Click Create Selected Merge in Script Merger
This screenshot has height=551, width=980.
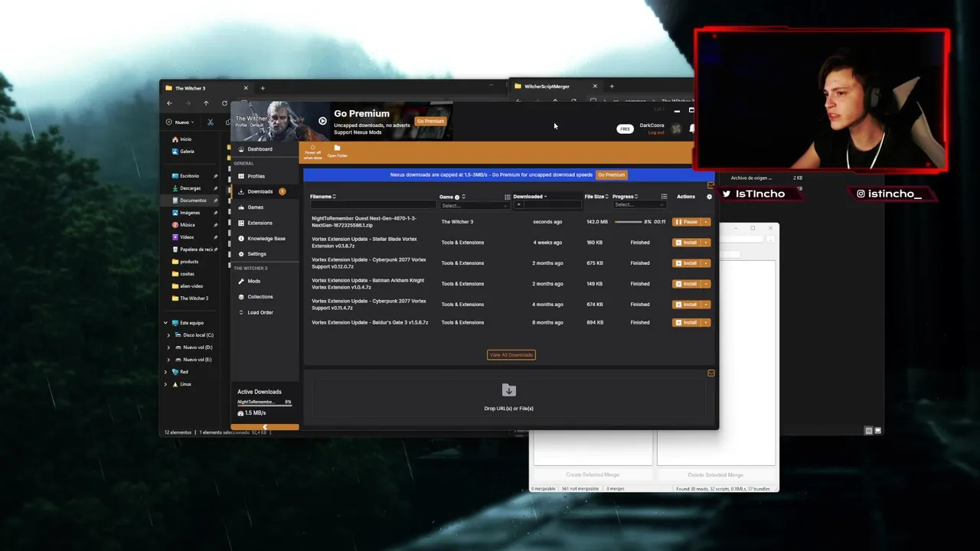pyautogui.click(x=593, y=475)
